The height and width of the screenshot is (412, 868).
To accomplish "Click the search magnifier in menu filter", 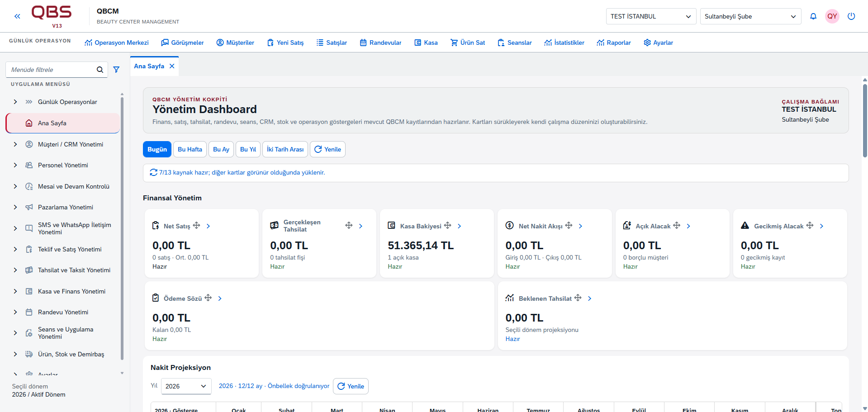I will [100, 70].
